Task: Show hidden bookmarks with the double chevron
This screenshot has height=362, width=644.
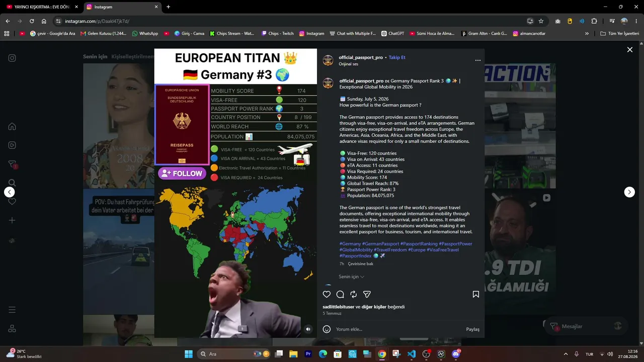Action: tap(587, 34)
